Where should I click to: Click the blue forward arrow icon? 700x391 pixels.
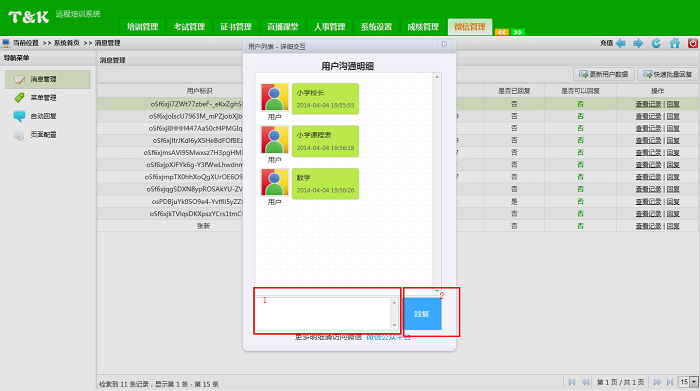638,43
